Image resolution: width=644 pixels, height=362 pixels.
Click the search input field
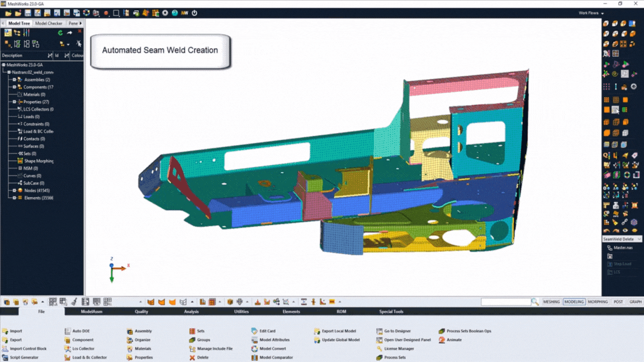click(x=505, y=302)
